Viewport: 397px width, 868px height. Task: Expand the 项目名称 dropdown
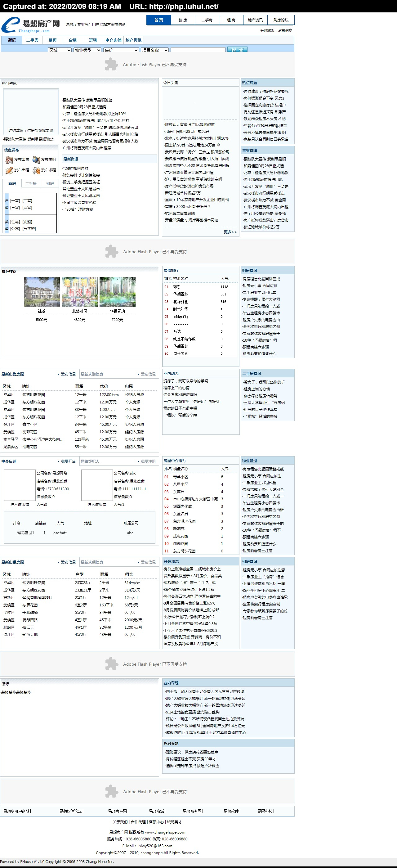tap(154, 50)
